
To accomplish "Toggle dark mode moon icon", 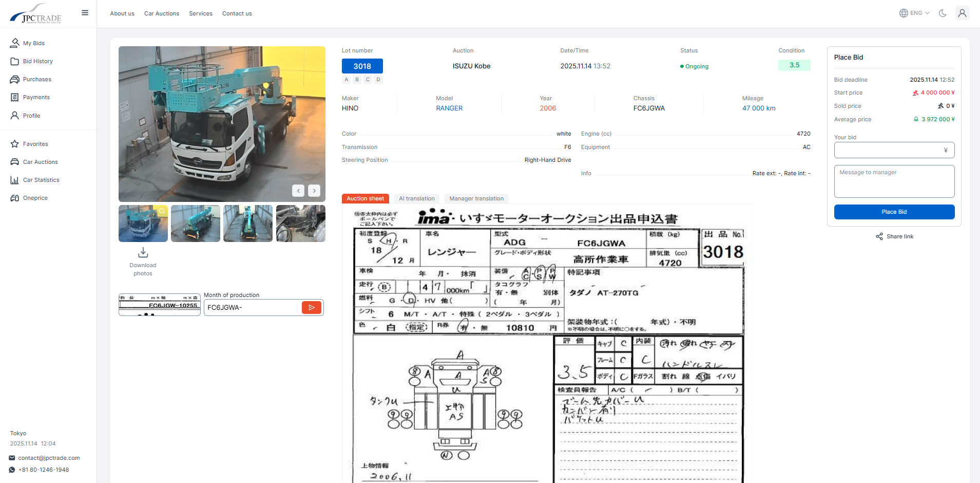I will pos(943,13).
